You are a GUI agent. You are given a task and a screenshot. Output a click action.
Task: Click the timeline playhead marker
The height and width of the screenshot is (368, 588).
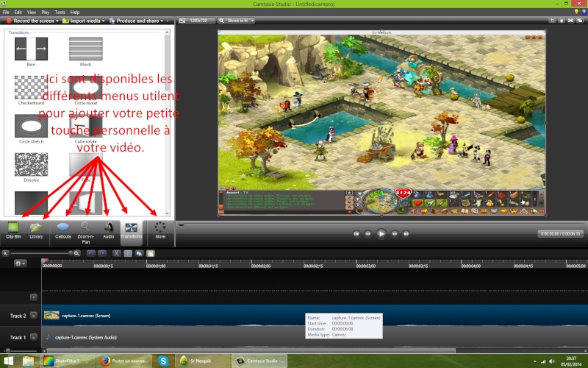click(x=45, y=261)
